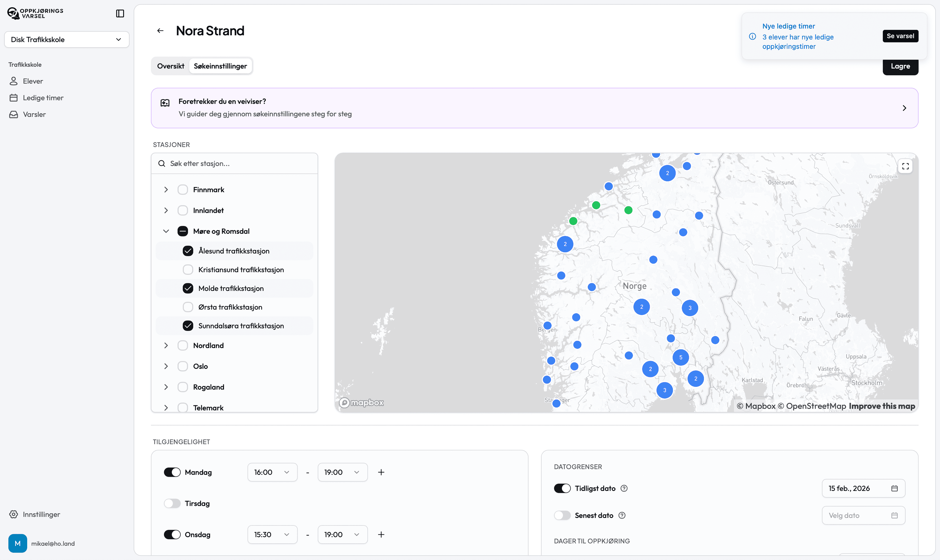Add a time slot for Mandag
Viewport: 940px width, 560px height.
pos(381,472)
